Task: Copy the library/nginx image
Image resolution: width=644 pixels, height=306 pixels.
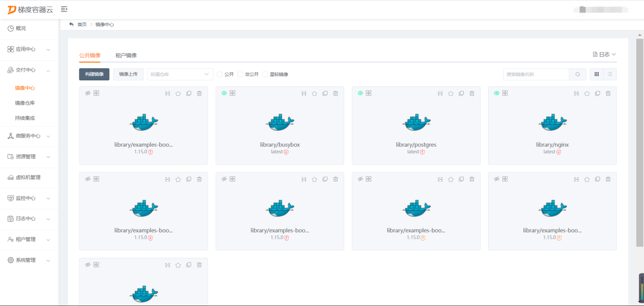Action: click(598, 93)
